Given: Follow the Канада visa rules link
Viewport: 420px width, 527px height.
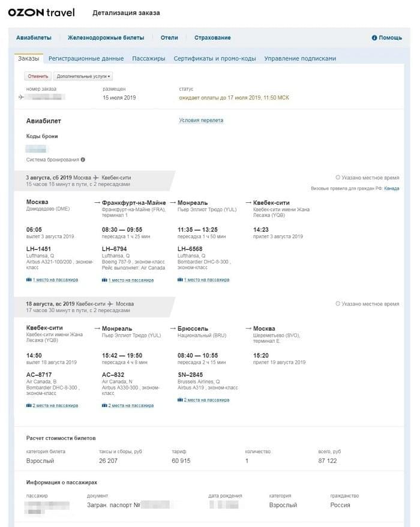Looking at the screenshot, I should pyautogui.click(x=391, y=188).
